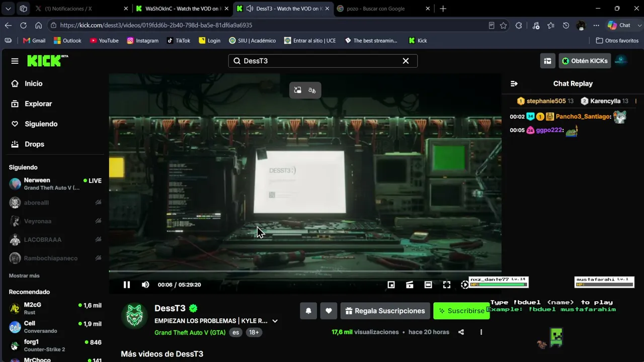
Task: Go to Inicio in the sidebar
Action: click(33, 83)
